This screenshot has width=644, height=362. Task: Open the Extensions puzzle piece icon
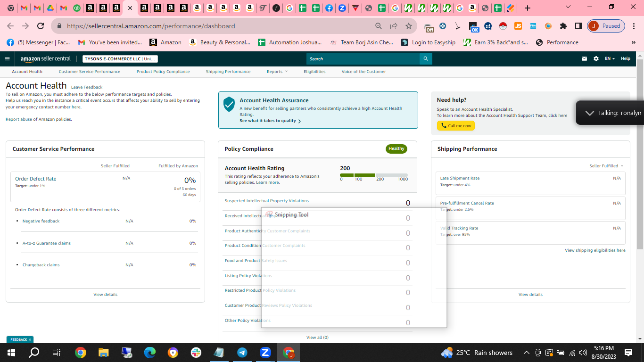(x=563, y=26)
